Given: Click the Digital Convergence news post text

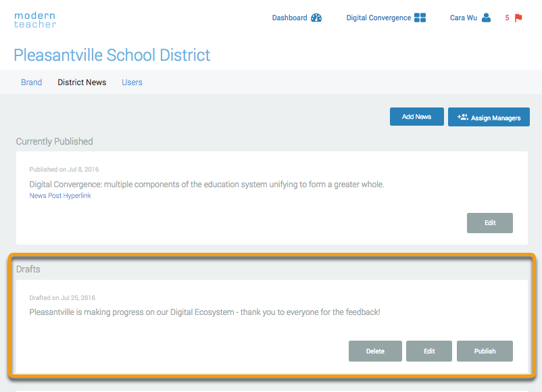Looking at the screenshot, I should pyautogui.click(x=207, y=185).
